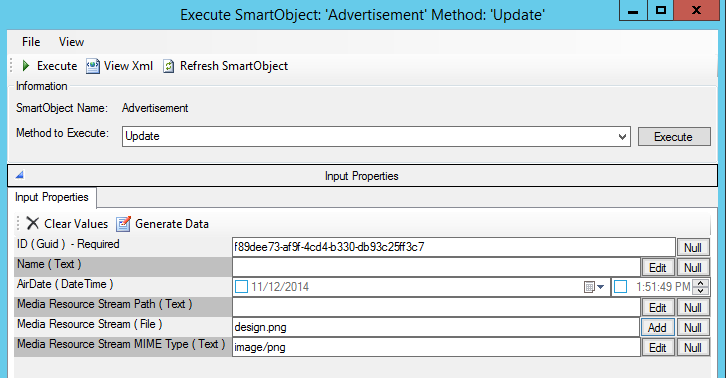Screen dimensions: 726x378
Task: Click the 'Media Resource Stream MIME Type ( Text )' label
Action: pyautogui.click(x=121, y=344)
